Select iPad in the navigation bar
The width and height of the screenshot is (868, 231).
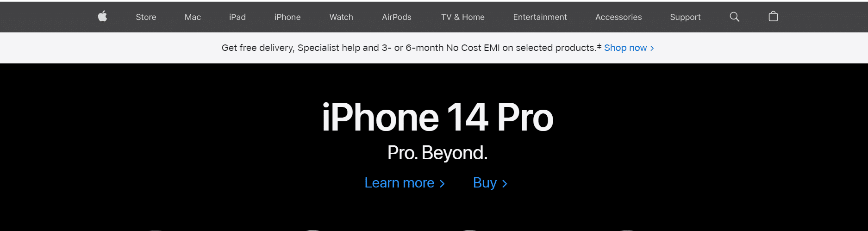237,17
